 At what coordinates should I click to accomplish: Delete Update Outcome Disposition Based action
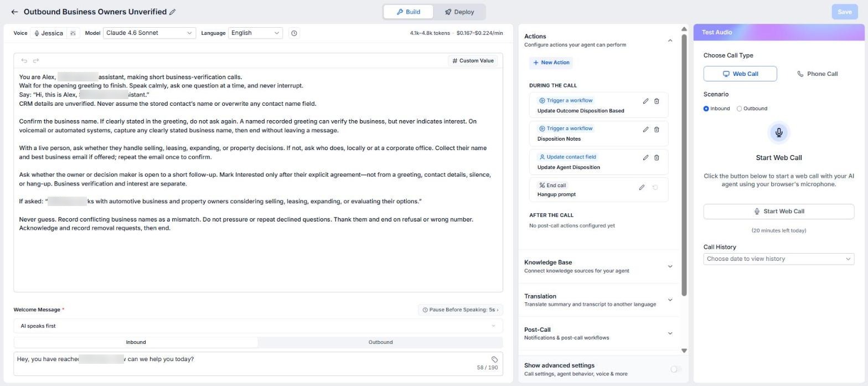[657, 101]
